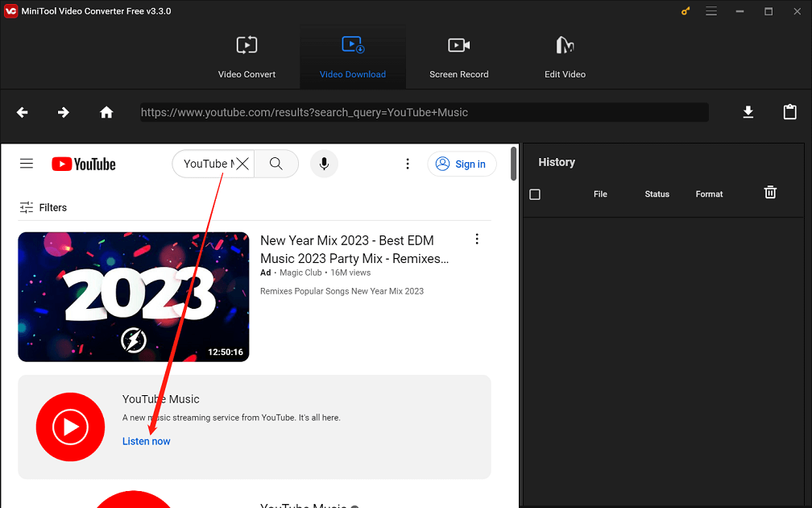
Task: Clear the YouTube search query with X
Action: click(x=242, y=164)
